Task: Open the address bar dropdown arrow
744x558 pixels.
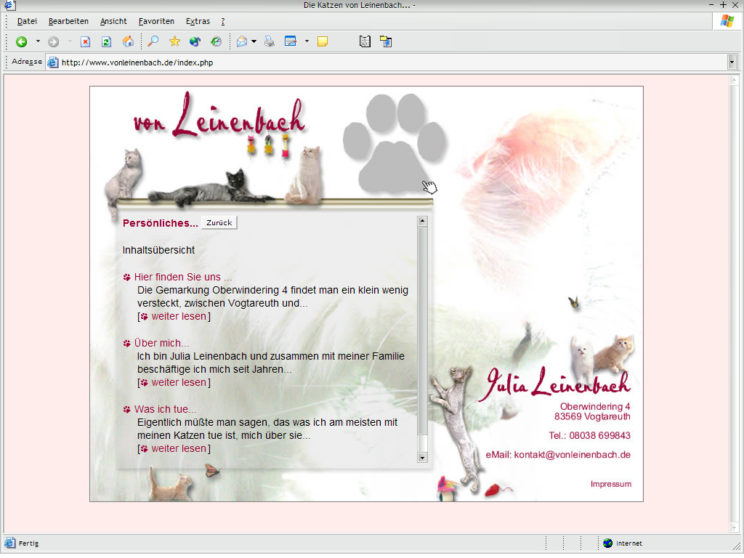Action: pos(732,63)
